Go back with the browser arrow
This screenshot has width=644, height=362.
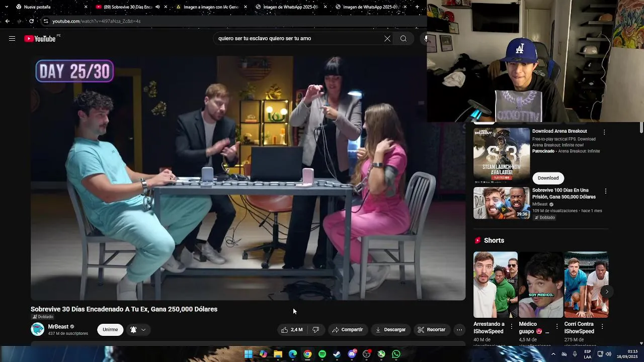click(x=7, y=21)
